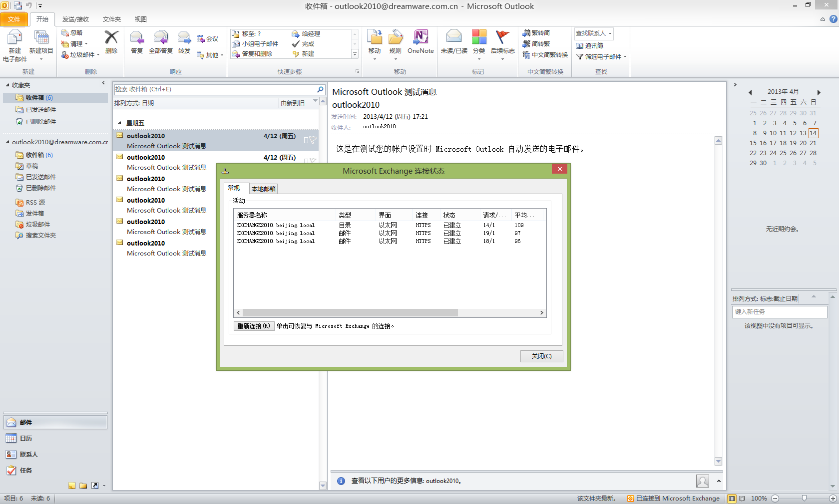This screenshot has height=504, width=839.
Task: Open the Calendar (日历) navigation pane
Action: coord(56,439)
